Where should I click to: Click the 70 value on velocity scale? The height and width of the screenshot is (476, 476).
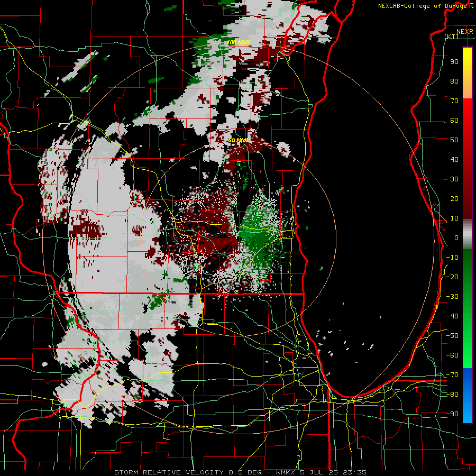tap(454, 101)
